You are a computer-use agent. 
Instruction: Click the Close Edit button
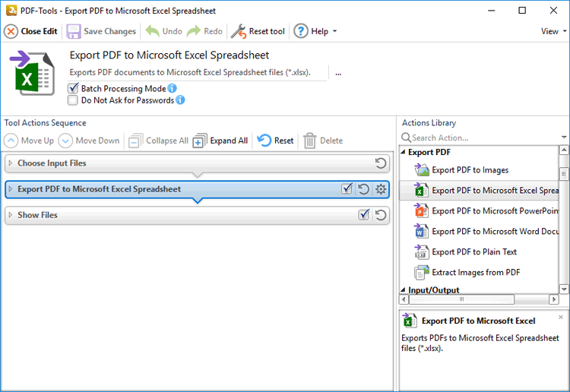pos(30,31)
